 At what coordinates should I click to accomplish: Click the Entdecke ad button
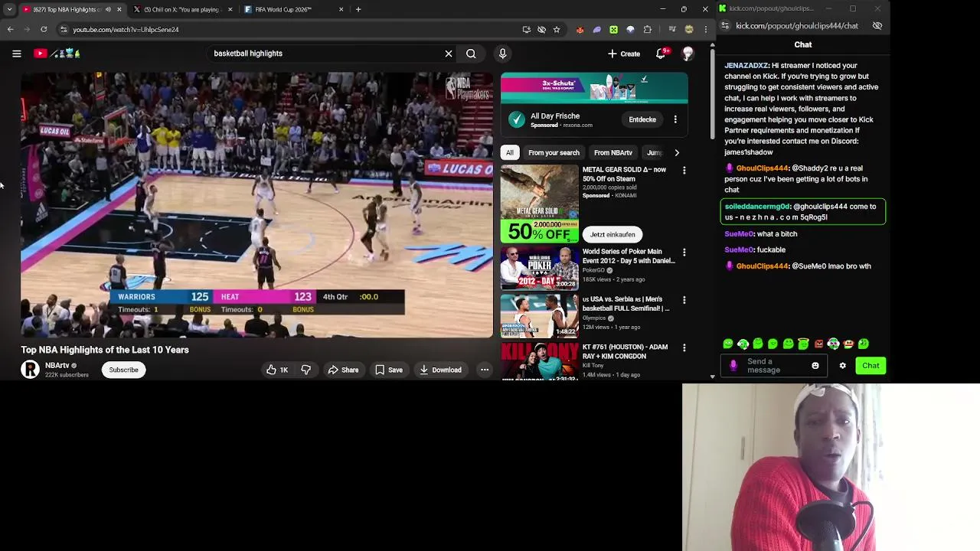tap(642, 119)
